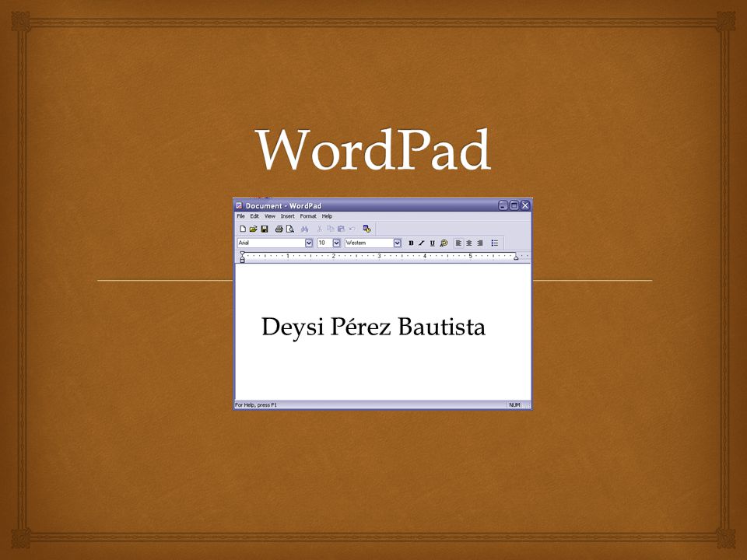Open the Arial font dropdown arrow
The width and height of the screenshot is (747, 560).
pos(309,243)
